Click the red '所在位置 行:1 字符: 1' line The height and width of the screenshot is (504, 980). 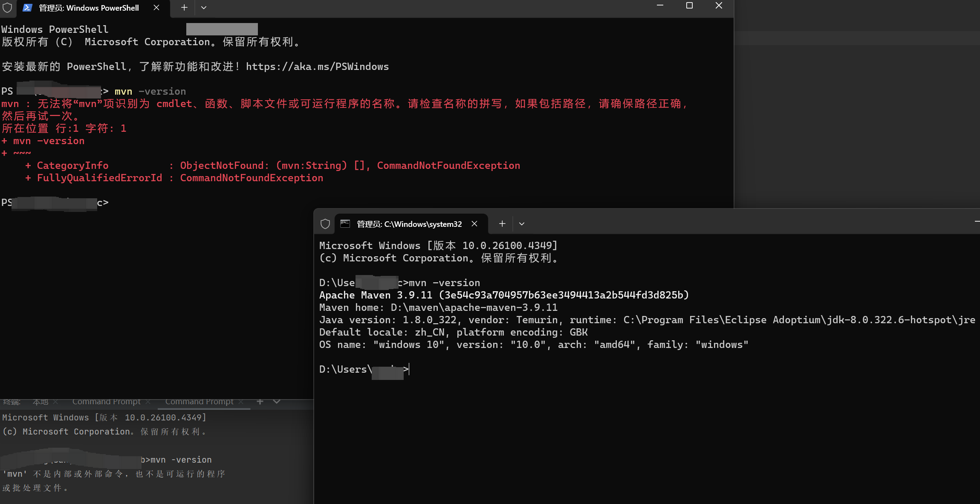(64, 128)
